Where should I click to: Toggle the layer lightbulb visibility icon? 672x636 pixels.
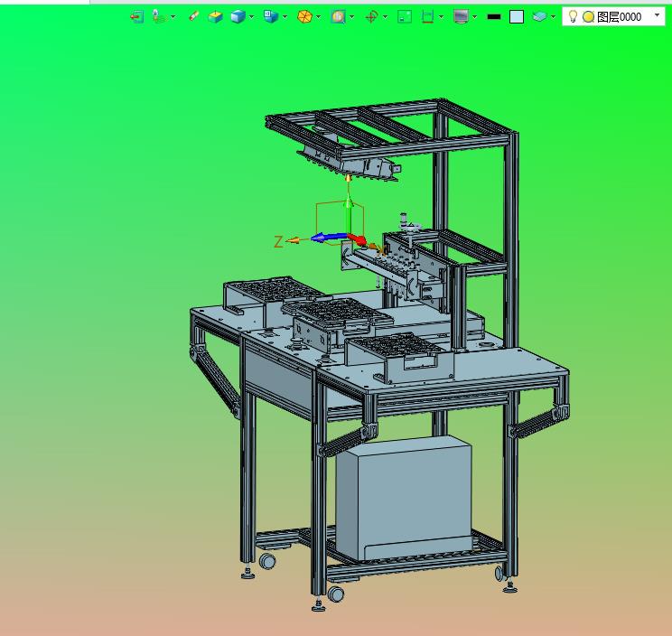pos(573,16)
